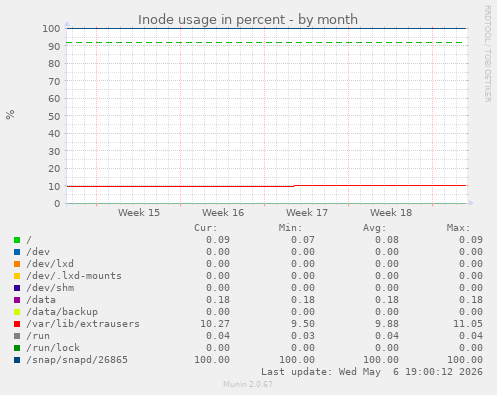Viewport: 497px width, 395px height.
Task: Click the dashed green warning line in graph
Action: [265, 43]
